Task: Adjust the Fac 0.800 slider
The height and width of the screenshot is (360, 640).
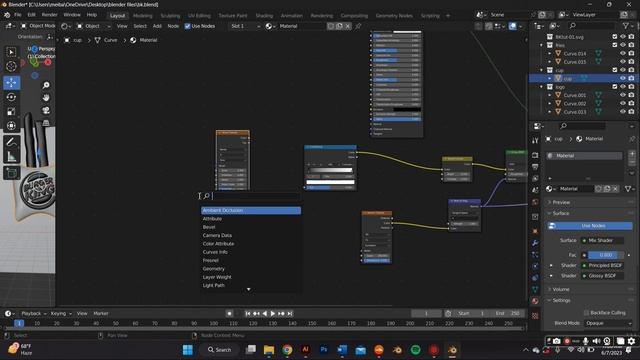Action: click(x=605, y=255)
